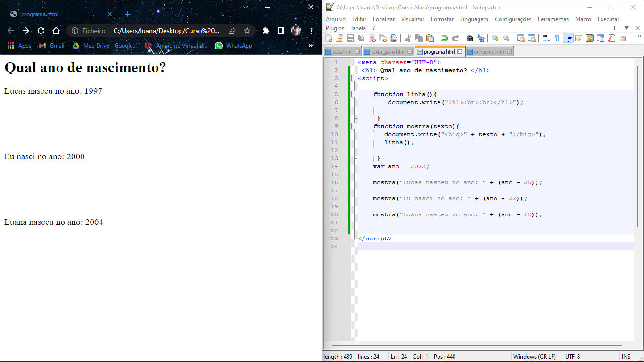Toggle word wrap in Notepad++ toolbar
Screen dimensions: 644x362
[x=546, y=38]
